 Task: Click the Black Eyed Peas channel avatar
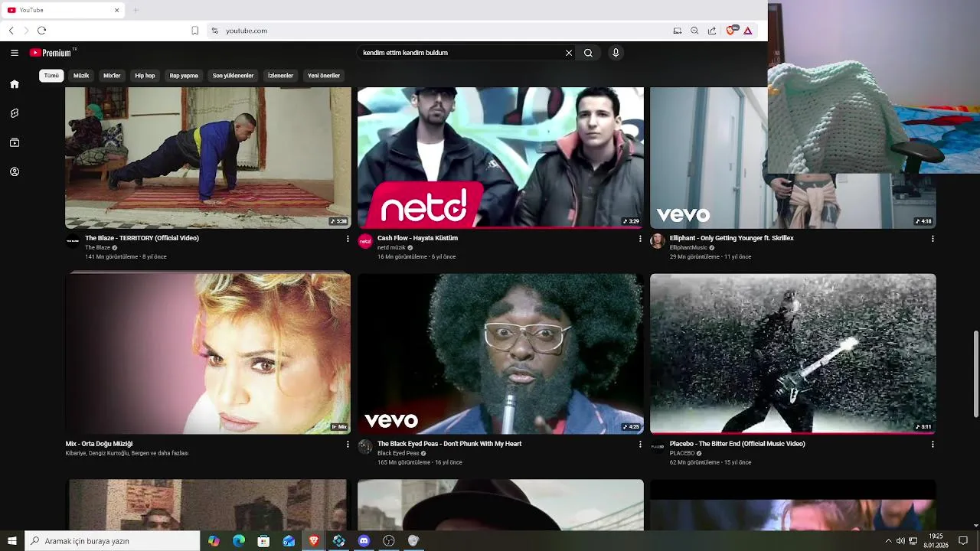pos(365,447)
